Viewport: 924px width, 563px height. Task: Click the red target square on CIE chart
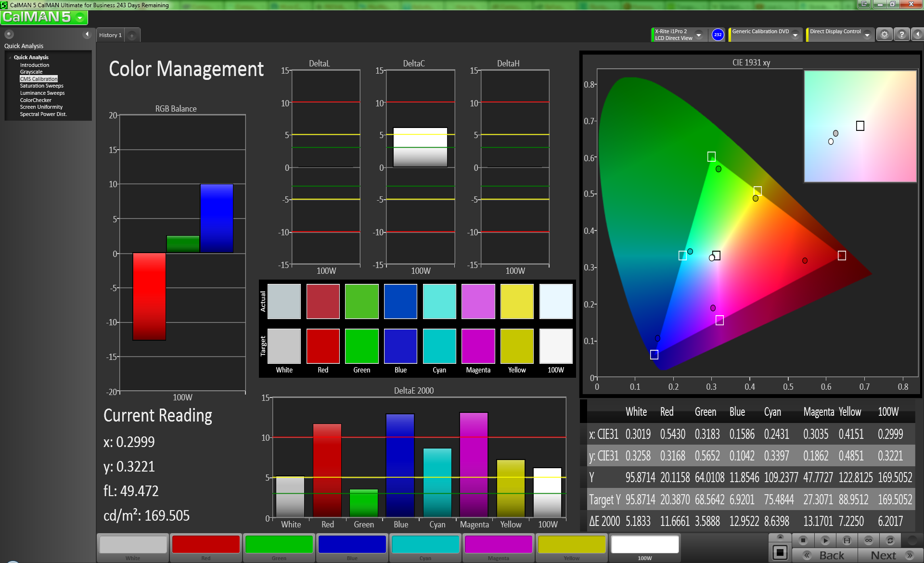[x=842, y=256]
